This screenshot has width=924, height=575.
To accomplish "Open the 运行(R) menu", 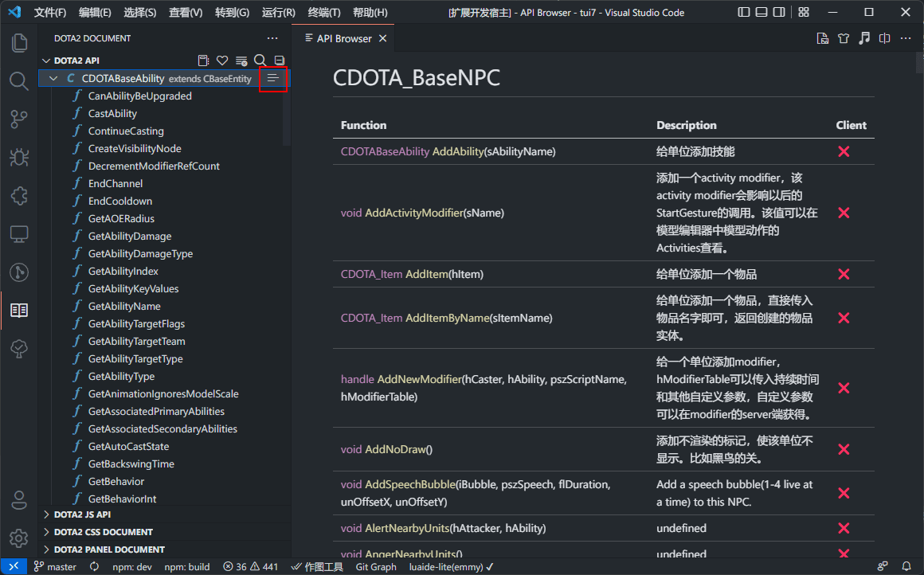I will point(278,13).
